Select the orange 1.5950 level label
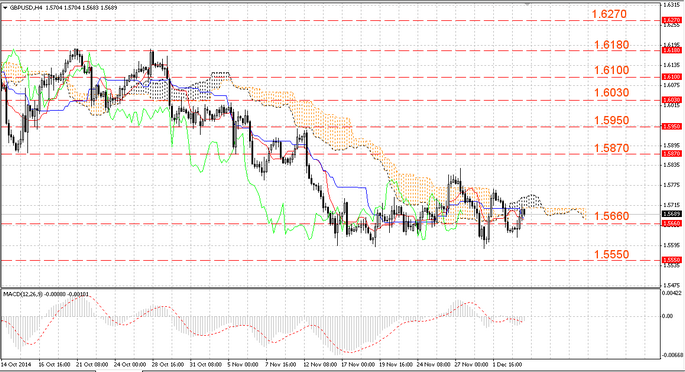This screenshot has width=685, height=372. coord(612,121)
